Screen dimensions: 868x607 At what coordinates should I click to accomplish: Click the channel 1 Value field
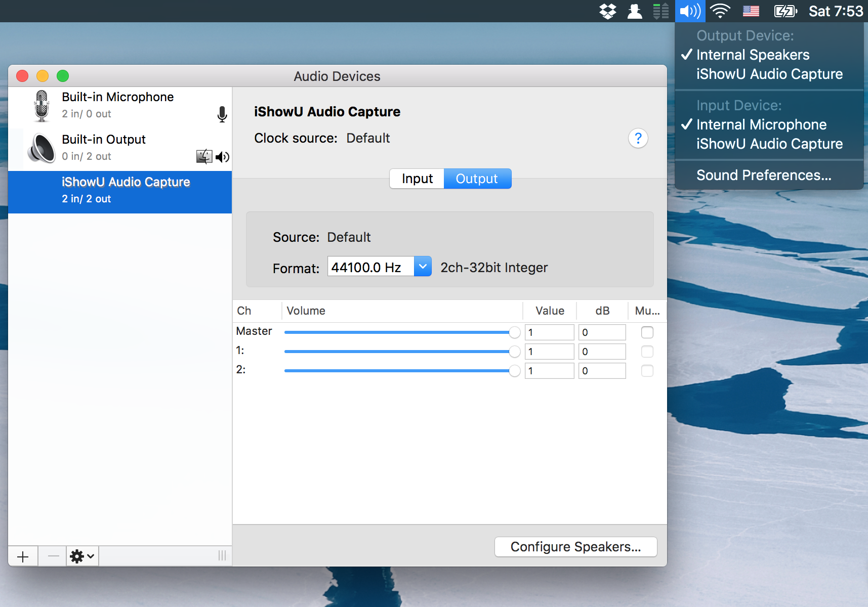[550, 352]
